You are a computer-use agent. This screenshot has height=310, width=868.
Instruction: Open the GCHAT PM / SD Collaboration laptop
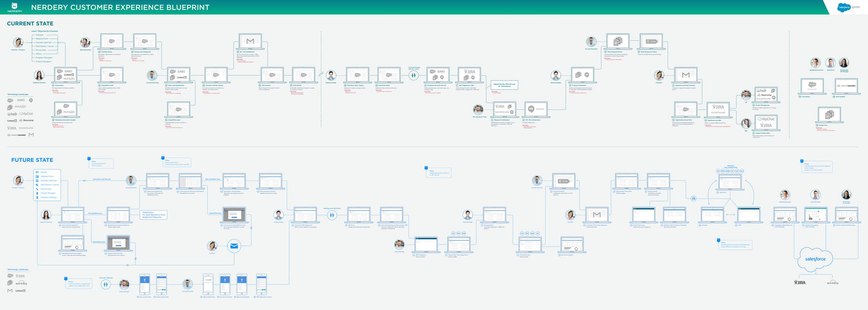[x=536, y=109]
